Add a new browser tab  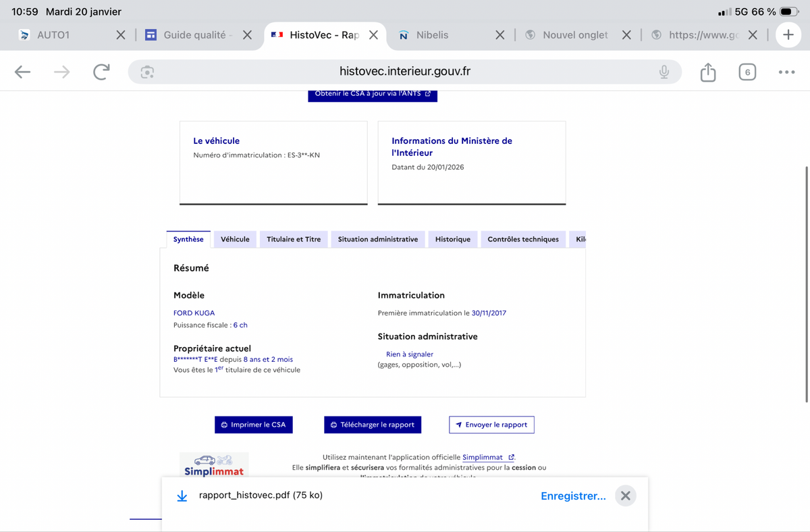(788, 35)
